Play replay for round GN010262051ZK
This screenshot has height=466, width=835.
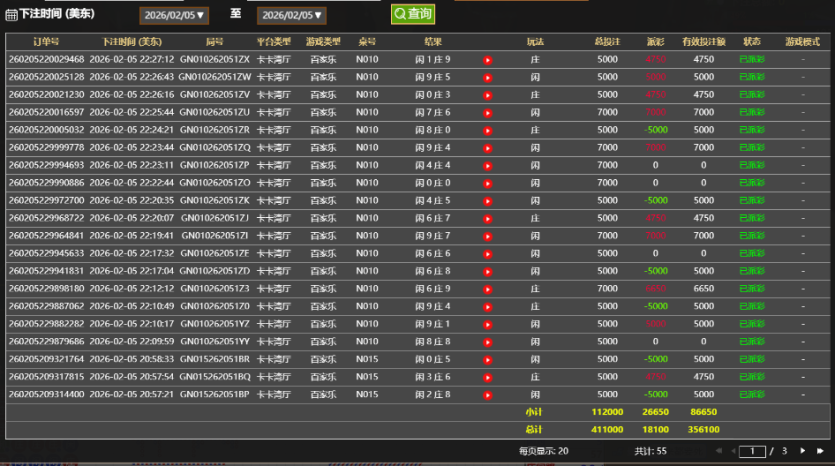488,200
